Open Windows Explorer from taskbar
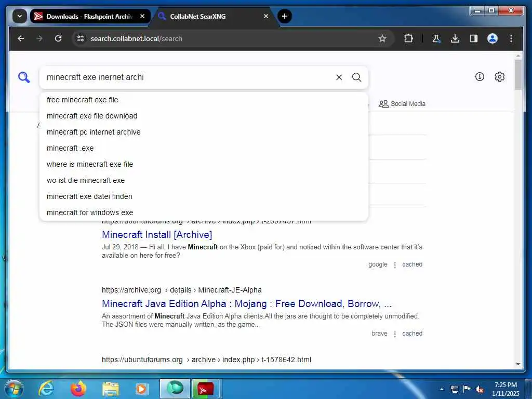 pos(111,389)
